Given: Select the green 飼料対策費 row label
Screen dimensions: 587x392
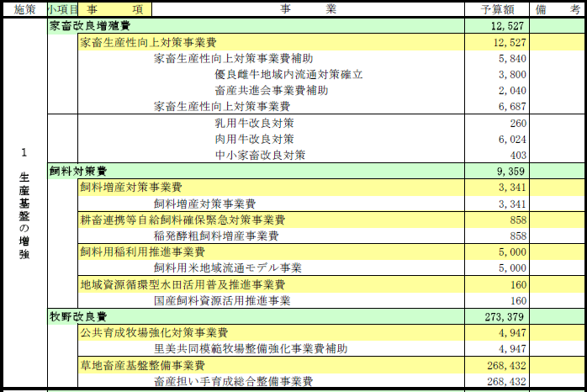Looking at the screenshot, I should [x=78, y=171].
